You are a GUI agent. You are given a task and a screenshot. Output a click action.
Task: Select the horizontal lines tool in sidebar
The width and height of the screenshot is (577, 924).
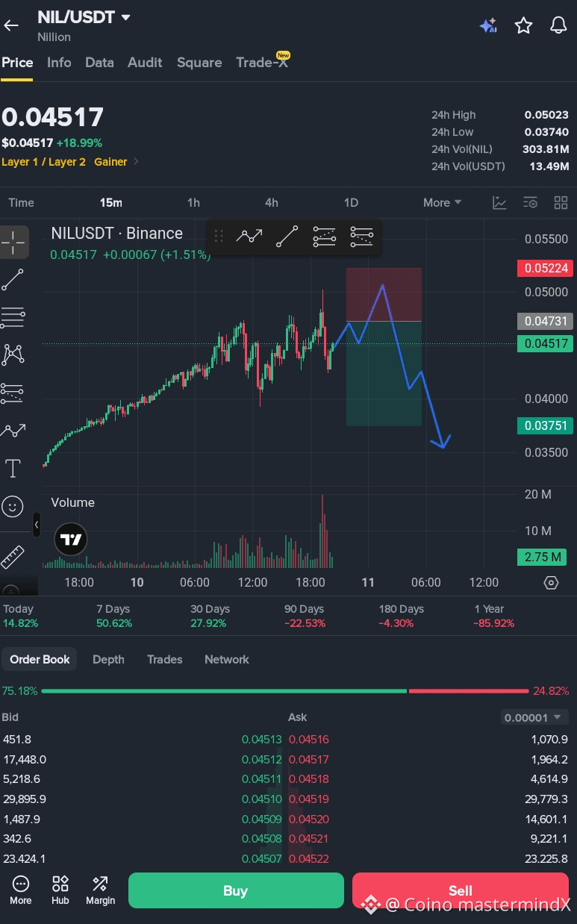pyautogui.click(x=13, y=317)
